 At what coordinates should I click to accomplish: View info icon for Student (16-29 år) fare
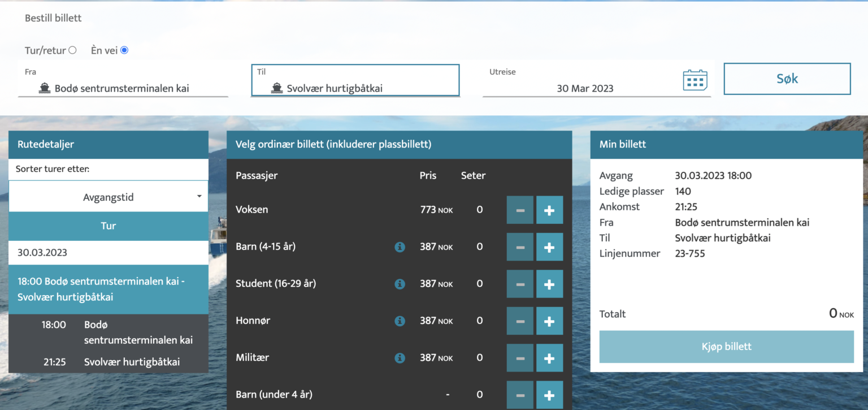(x=400, y=283)
